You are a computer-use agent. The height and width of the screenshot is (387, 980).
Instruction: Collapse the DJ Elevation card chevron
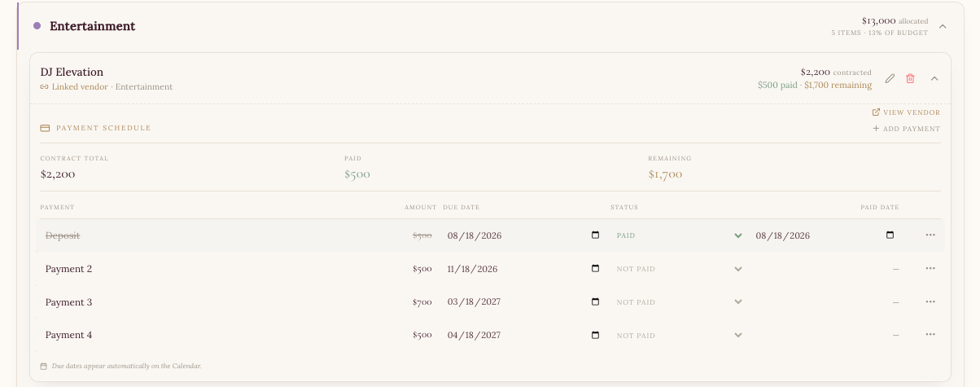pyautogui.click(x=934, y=78)
